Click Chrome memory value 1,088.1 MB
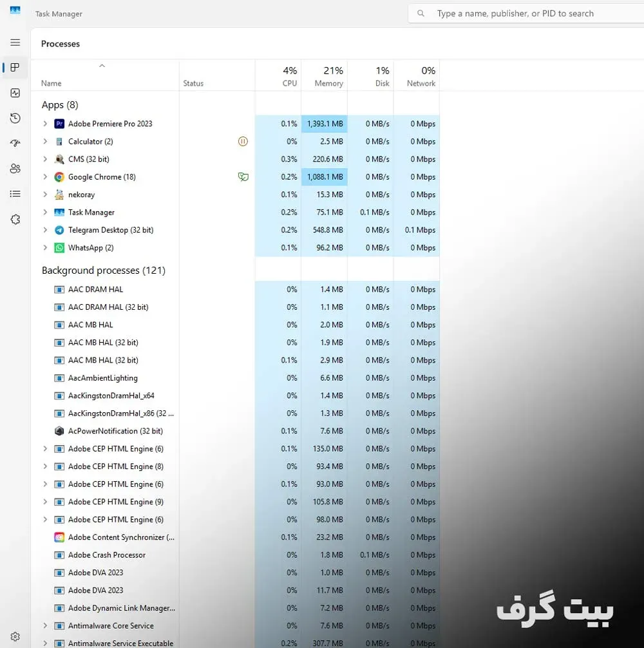 coord(325,177)
